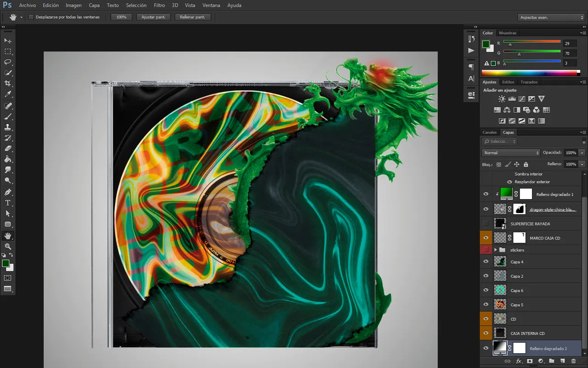Screen dimensions: 588x368
Task: Open the blend mode Normal dropdown
Action: click(511, 153)
